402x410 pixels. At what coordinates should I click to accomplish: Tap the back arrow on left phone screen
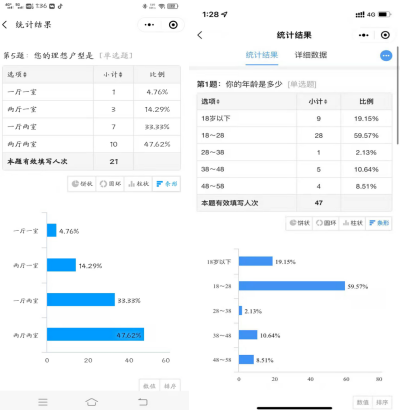coord(5,25)
